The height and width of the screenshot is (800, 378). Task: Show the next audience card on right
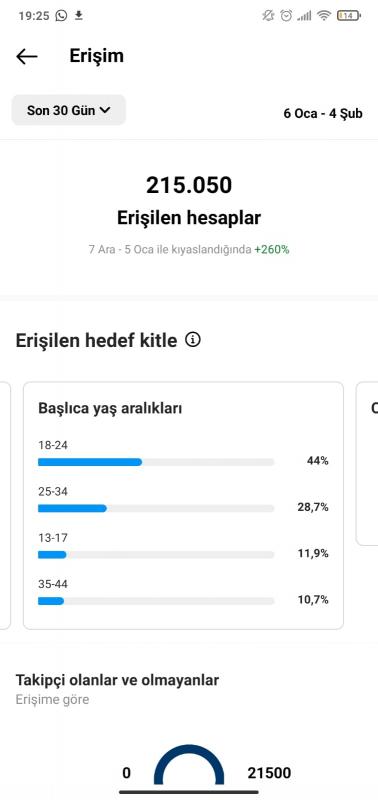[367, 463]
